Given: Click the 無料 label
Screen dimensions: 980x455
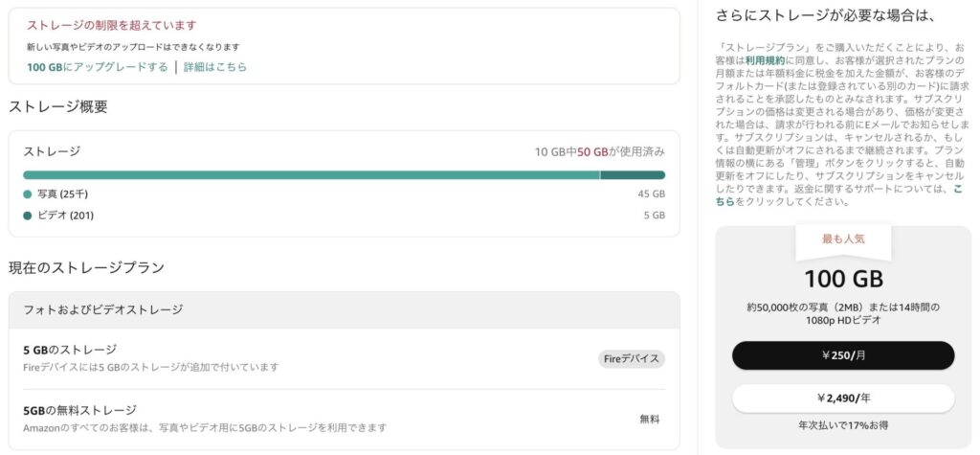Looking at the screenshot, I should pyautogui.click(x=650, y=419).
